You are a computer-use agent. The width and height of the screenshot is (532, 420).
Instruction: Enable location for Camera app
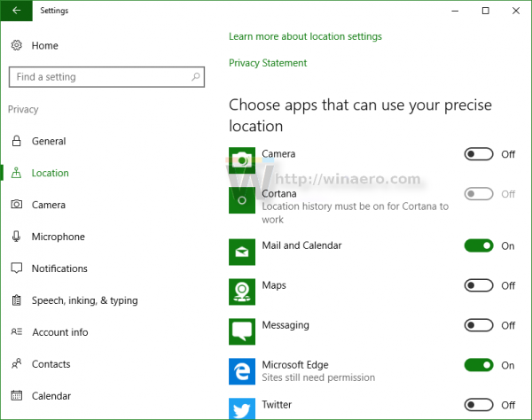479,154
